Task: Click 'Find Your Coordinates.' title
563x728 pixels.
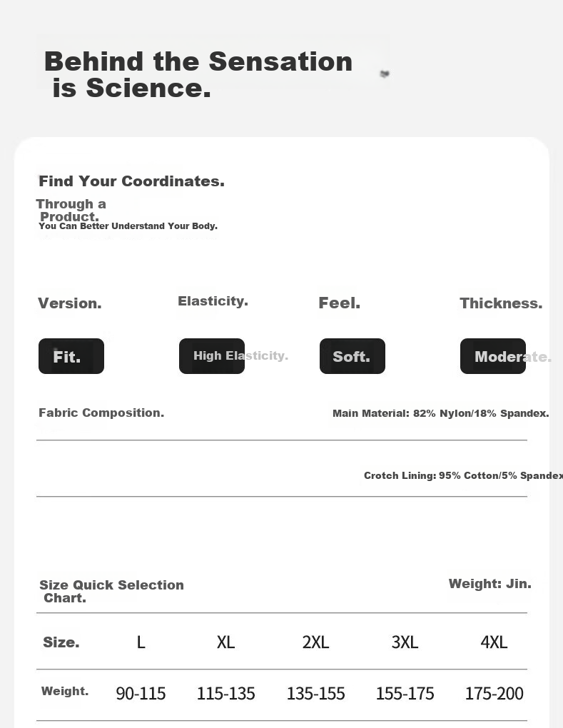Action: 131,181
